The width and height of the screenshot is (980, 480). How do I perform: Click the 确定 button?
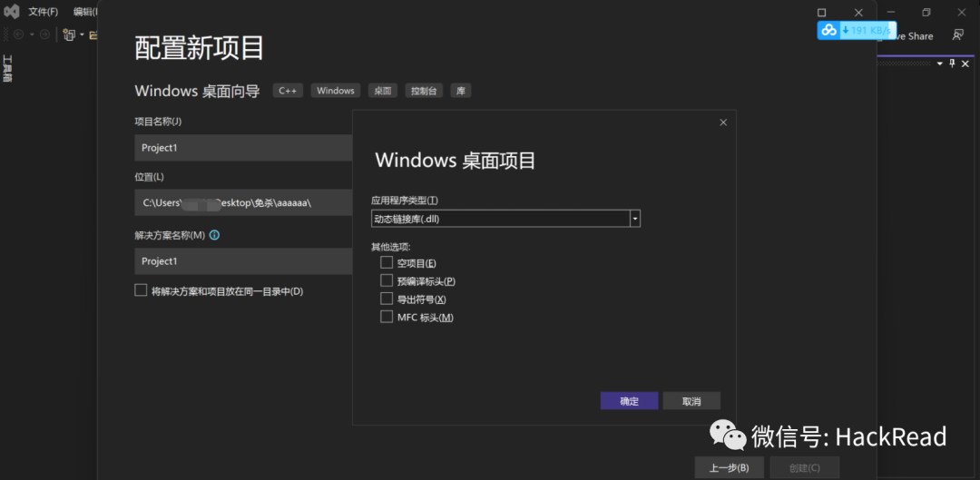click(630, 401)
